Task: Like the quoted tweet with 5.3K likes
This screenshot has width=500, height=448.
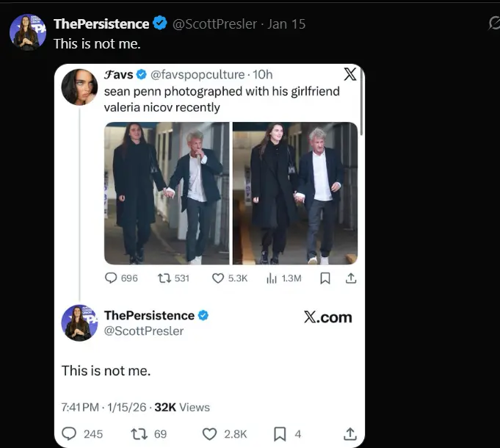Action: pos(218,278)
